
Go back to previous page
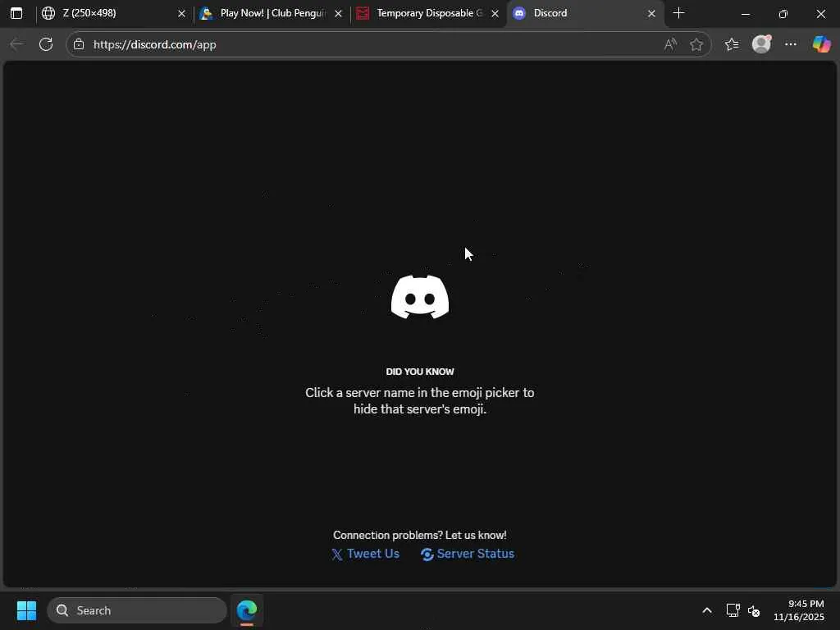[x=17, y=44]
